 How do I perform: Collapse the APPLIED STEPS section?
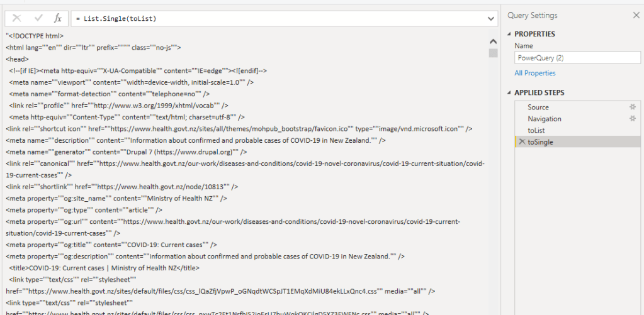click(508, 92)
